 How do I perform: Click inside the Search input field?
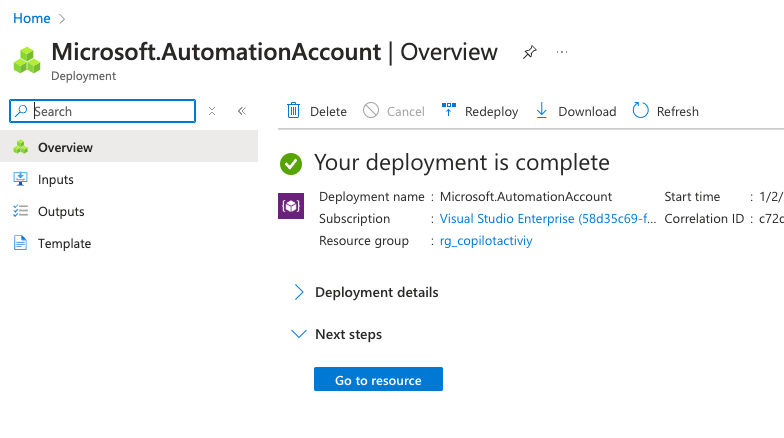point(110,111)
